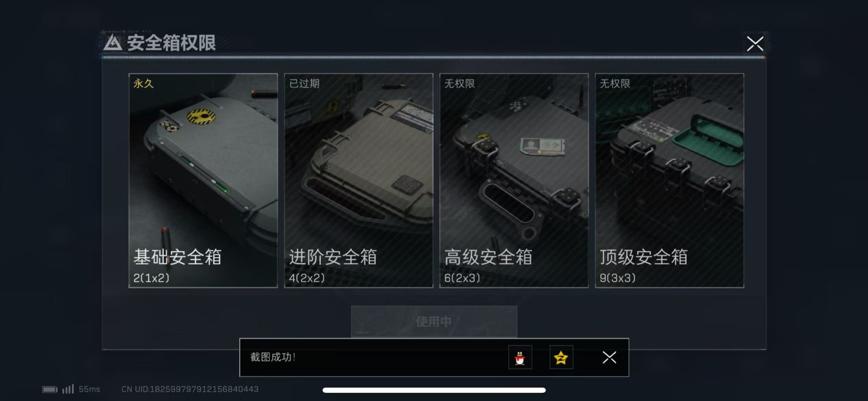
Task: Close the 安全箱权限 dialog
Action: 755,43
